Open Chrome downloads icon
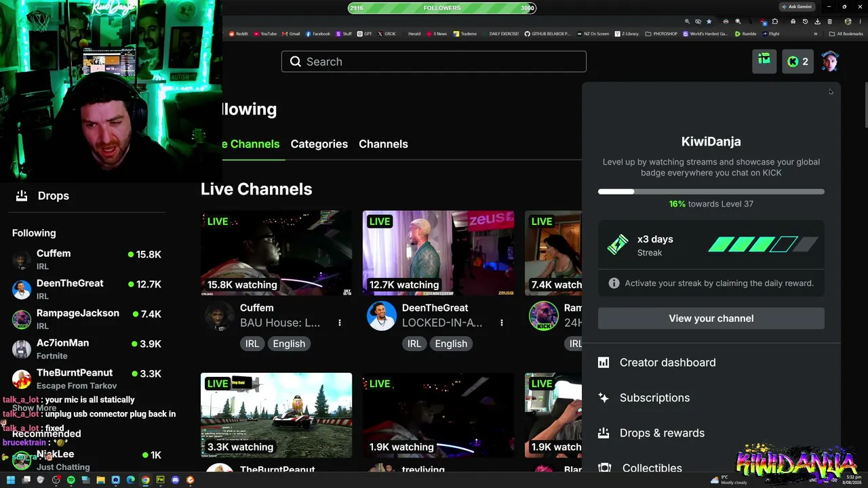 tap(817, 22)
